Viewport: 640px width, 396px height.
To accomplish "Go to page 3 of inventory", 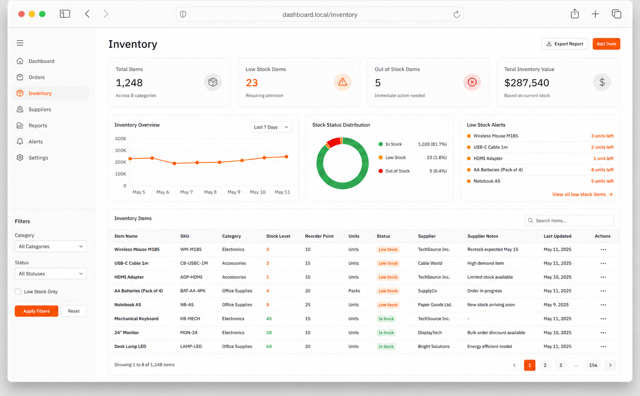I will [x=560, y=365].
